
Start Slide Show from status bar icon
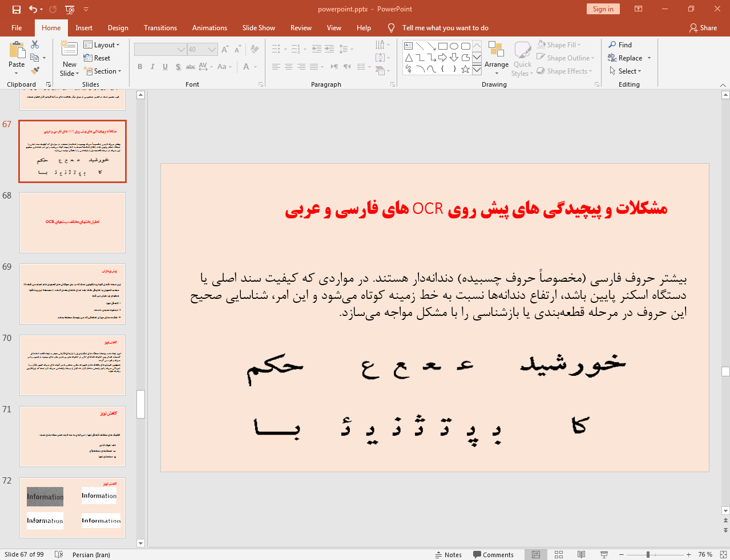point(604,554)
